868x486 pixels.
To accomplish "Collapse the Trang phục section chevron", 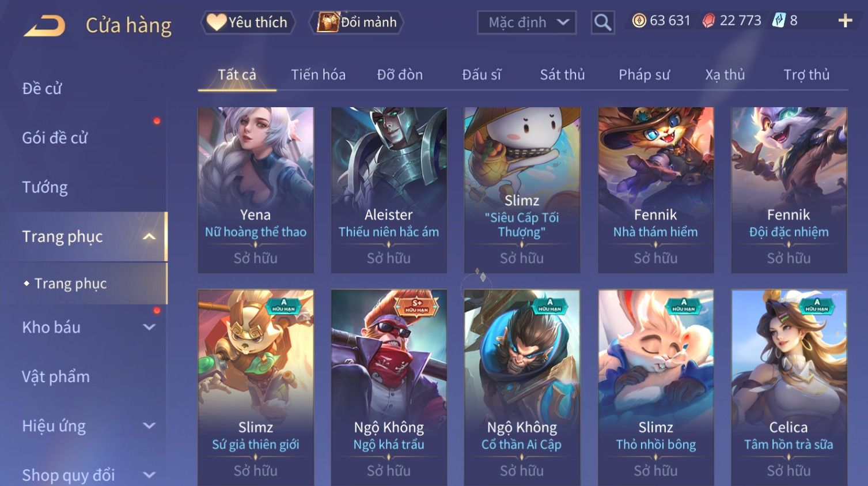I will 149,236.
